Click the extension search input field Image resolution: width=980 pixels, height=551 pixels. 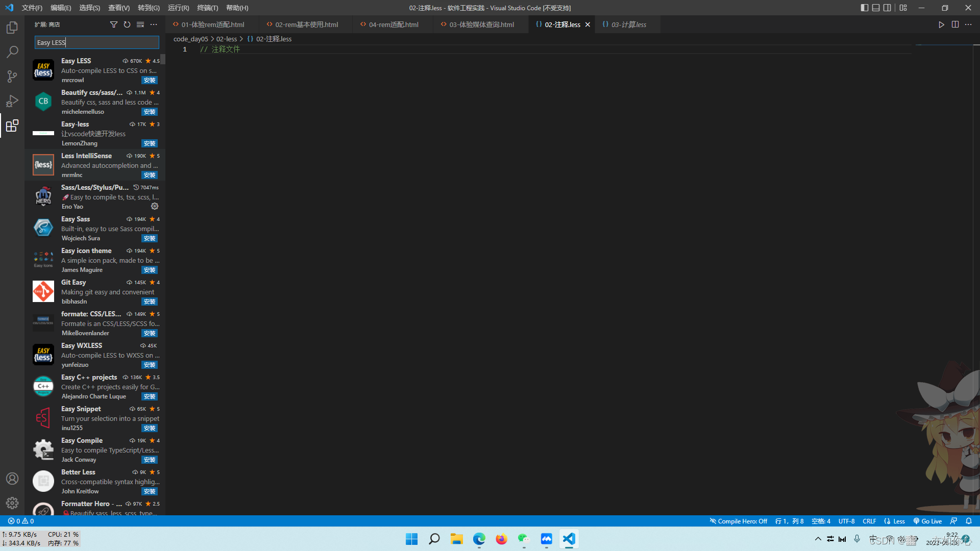point(97,42)
